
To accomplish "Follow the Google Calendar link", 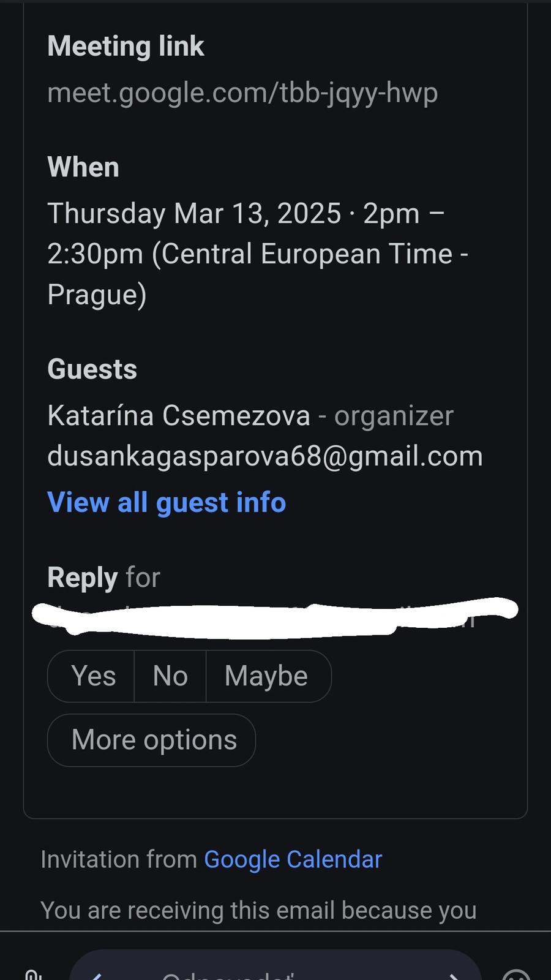I will [x=293, y=859].
